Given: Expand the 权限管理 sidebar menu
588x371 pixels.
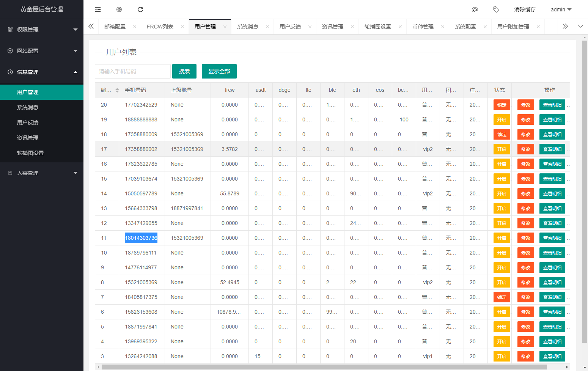Looking at the screenshot, I should coord(42,30).
